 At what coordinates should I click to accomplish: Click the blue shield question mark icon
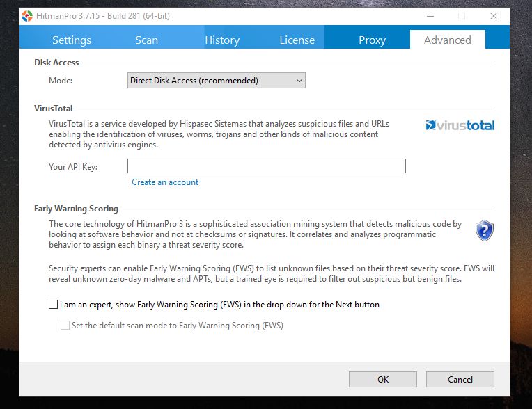(485, 230)
